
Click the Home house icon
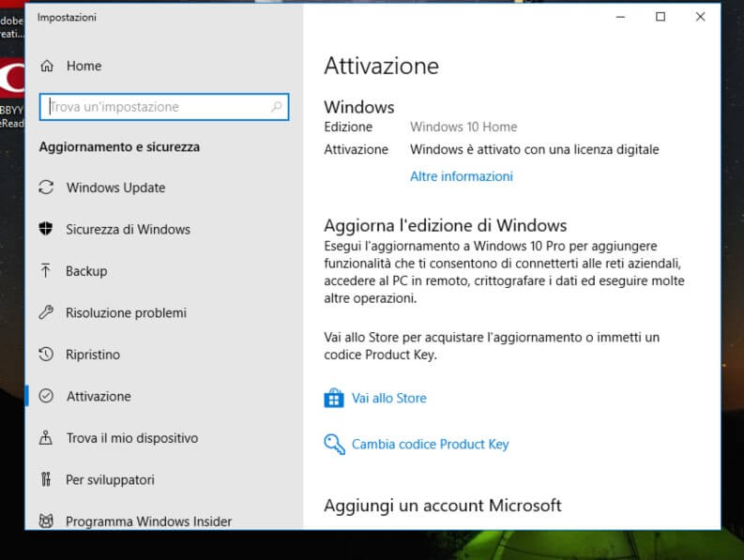tap(47, 66)
